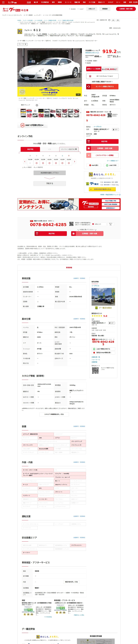The height and width of the screenshot is (644, 138).
Task: Go to next week in calendar
Action: click(74, 162)
